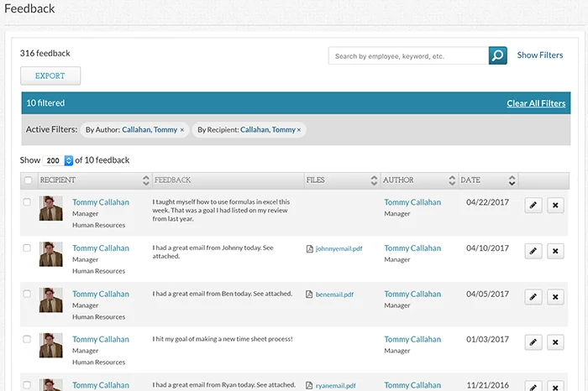Click the date 04/10/2017

coord(487,248)
